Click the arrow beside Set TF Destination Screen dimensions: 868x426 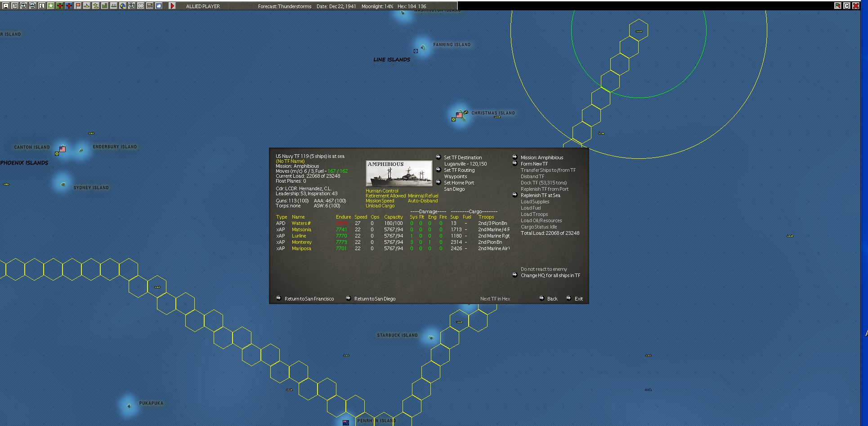click(438, 157)
